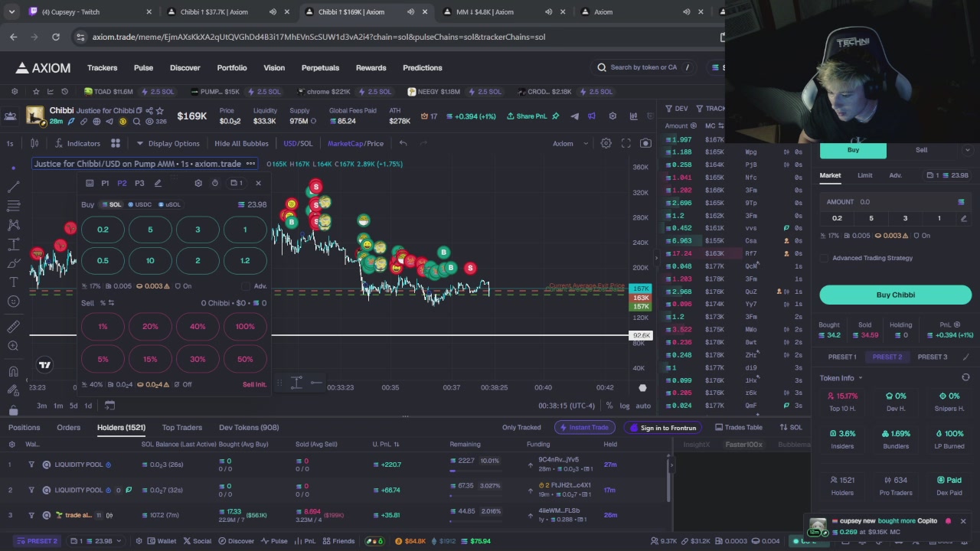Image resolution: width=980 pixels, height=551 pixels.
Task: Select uSOL as buy currency in floating panel
Action: point(169,204)
